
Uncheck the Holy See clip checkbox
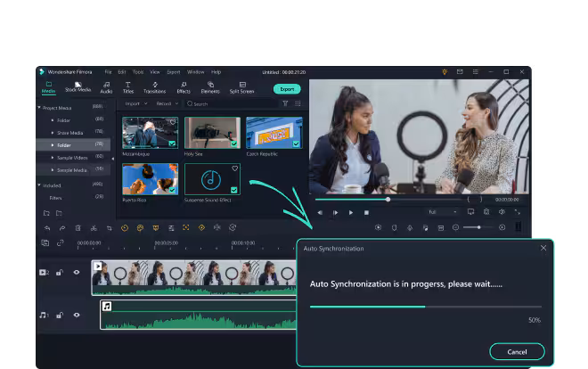(234, 144)
